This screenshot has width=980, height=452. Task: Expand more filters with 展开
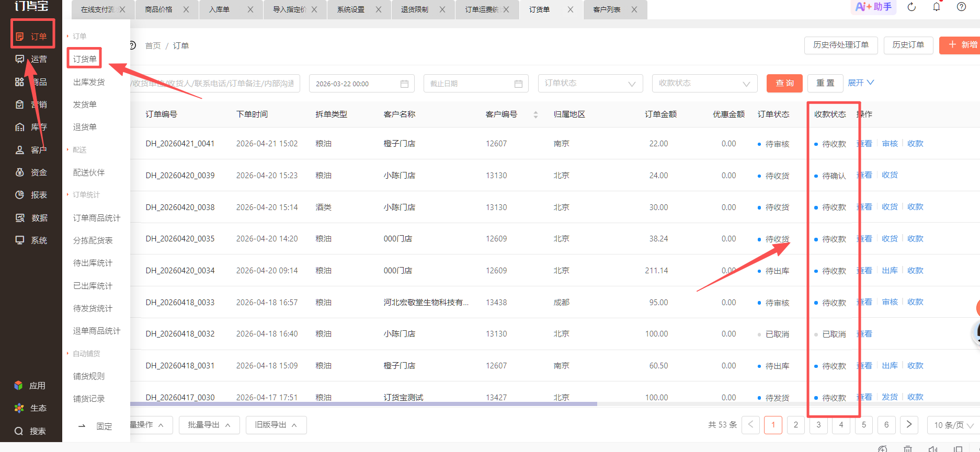pos(861,83)
